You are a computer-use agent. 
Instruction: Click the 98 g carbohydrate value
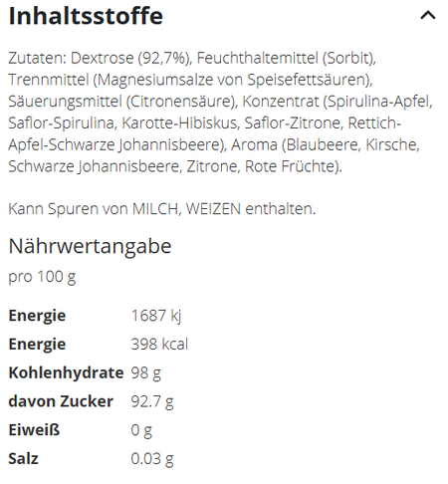146,372
